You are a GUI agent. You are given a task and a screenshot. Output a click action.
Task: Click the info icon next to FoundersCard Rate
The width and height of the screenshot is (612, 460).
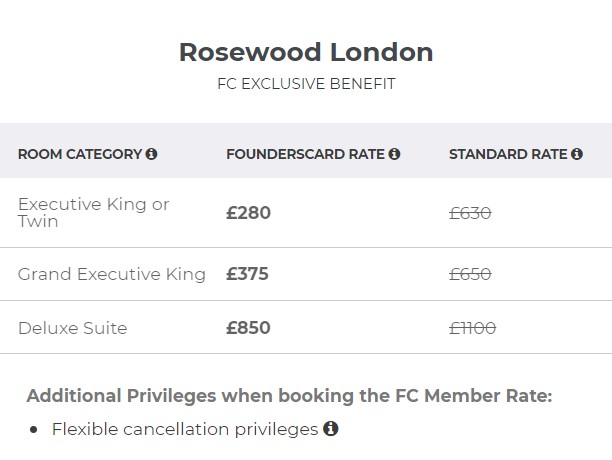click(x=394, y=154)
